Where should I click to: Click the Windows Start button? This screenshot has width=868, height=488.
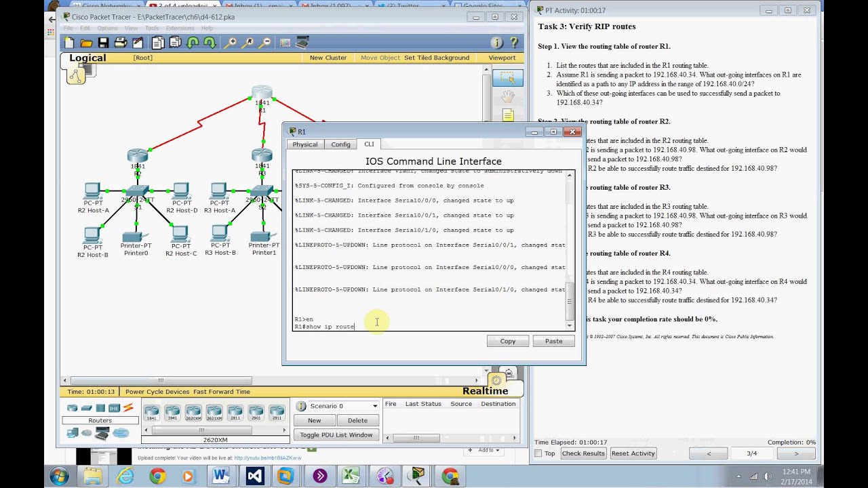[x=60, y=476]
